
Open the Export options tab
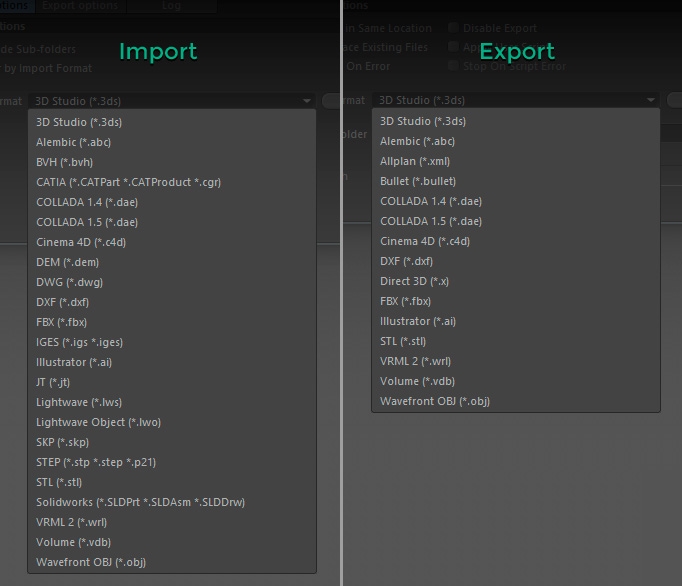tap(80, 6)
